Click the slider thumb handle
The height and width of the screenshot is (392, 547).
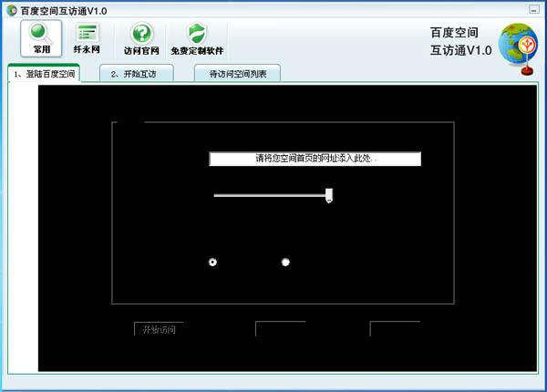pyautogui.click(x=329, y=196)
